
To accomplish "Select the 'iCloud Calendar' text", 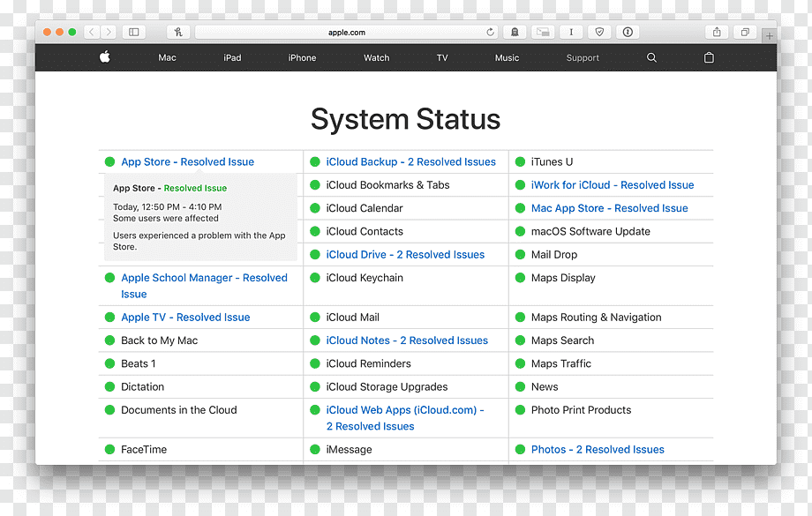I will 365,208.
